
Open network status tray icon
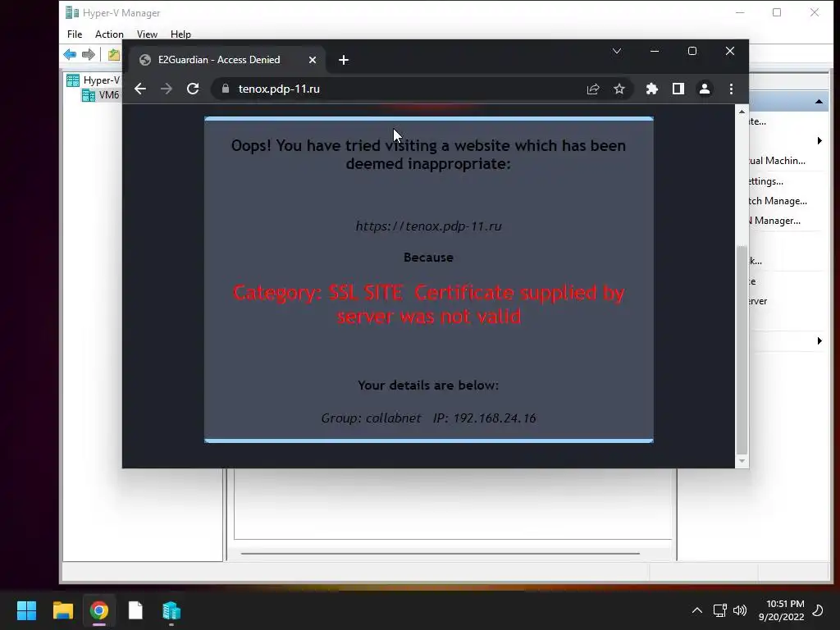pyautogui.click(x=720, y=610)
